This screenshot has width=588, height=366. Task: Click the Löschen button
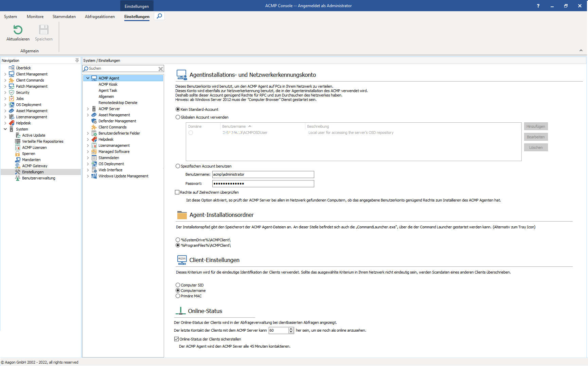click(x=536, y=147)
